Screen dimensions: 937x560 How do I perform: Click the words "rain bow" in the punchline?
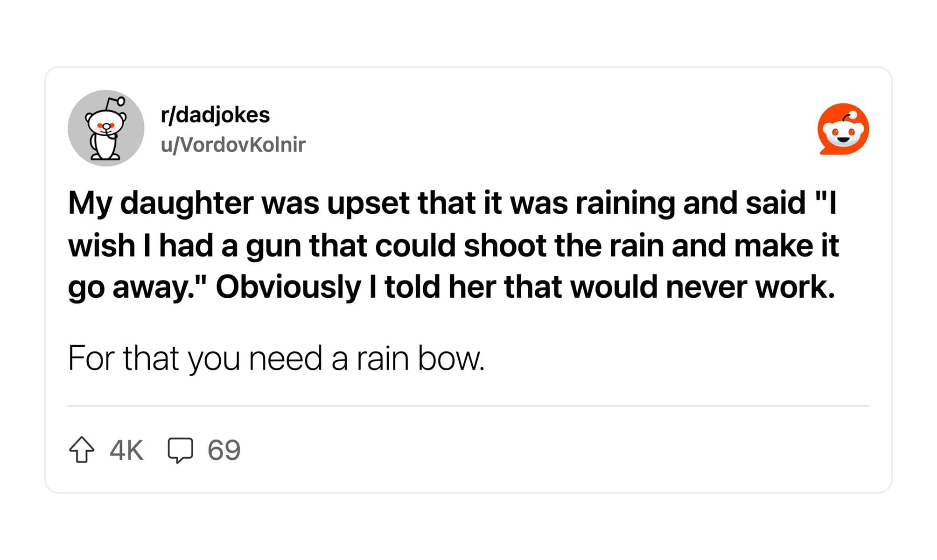tap(420, 358)
